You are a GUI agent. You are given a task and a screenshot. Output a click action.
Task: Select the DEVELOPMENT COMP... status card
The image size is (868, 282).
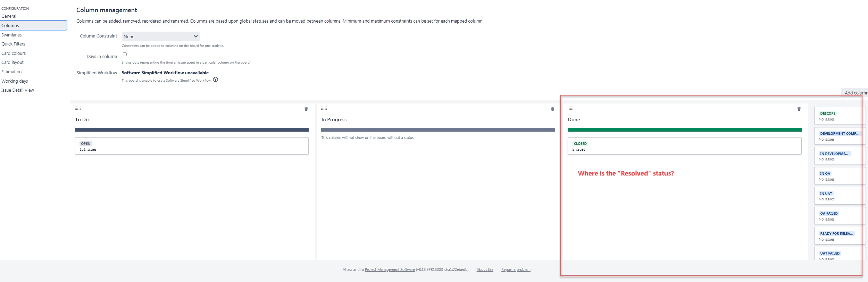coord(840,136)
